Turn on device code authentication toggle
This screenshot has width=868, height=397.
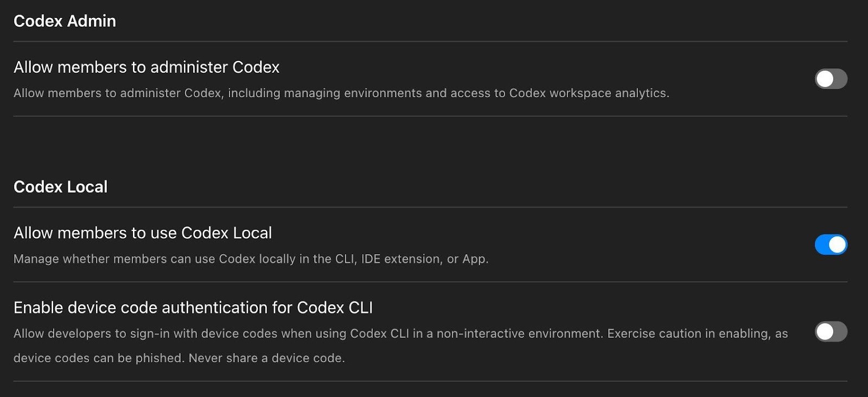pyautogui.click(x=831, y=331)
